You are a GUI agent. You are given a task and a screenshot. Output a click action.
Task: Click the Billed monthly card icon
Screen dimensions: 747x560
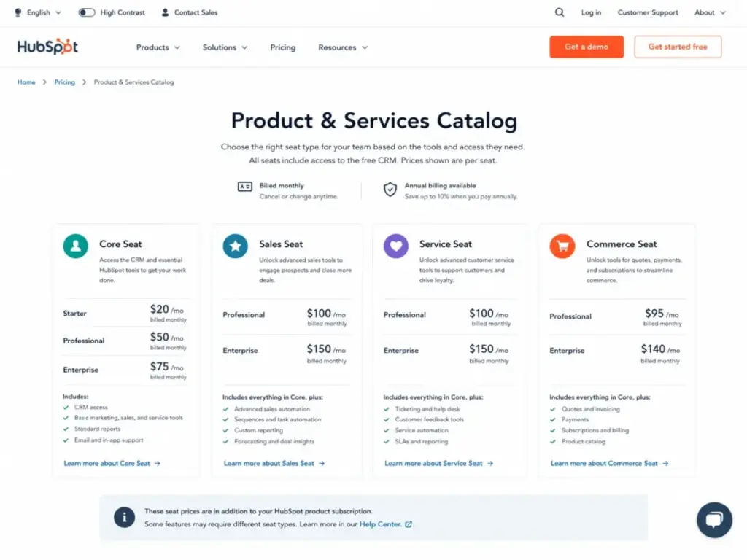[x=245, y=186]
